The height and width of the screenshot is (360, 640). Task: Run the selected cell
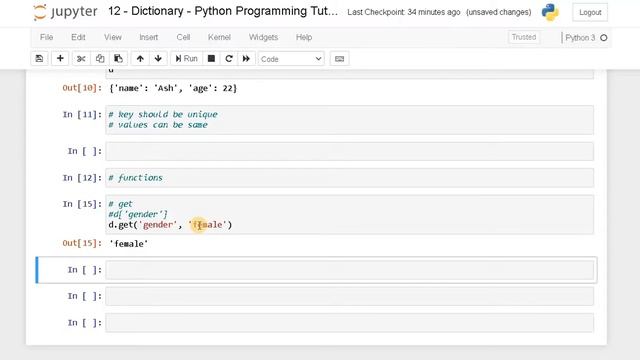186,59
